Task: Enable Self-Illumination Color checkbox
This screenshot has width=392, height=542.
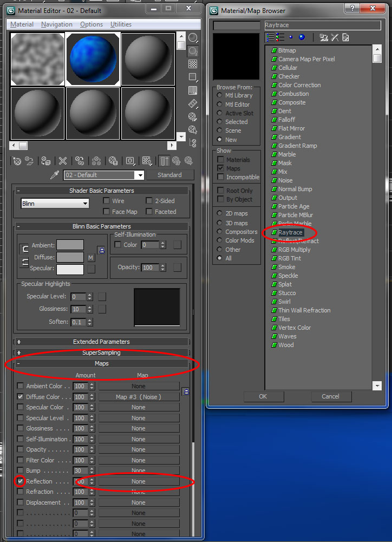Action: click(117, 245)
